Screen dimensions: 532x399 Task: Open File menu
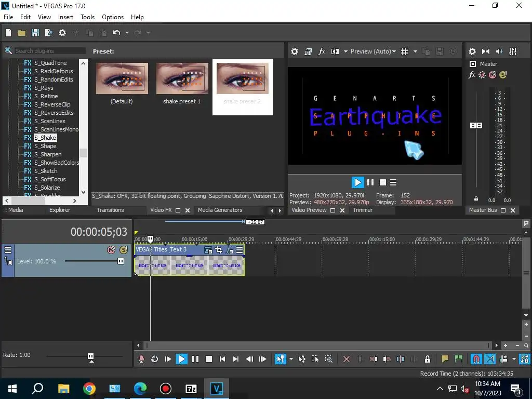8,17
